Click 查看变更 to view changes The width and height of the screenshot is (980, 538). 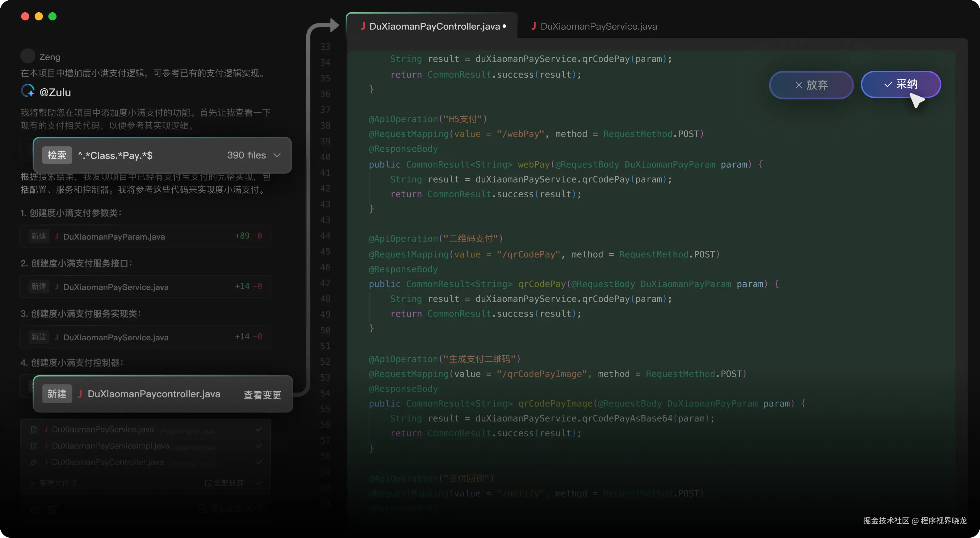pos(262,395)
